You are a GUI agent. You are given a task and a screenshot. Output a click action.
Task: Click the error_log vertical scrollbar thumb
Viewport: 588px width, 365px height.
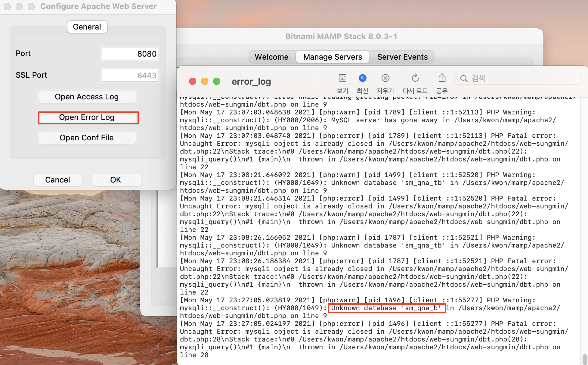(585, 359)
